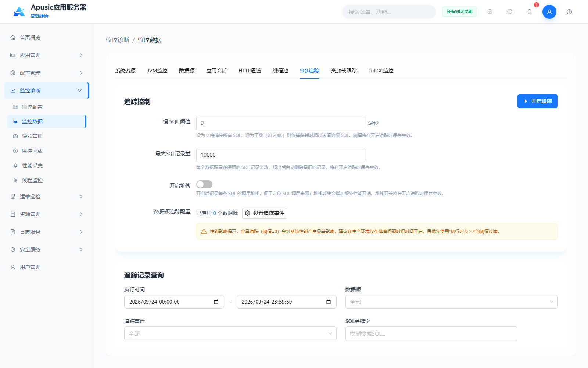
Task: Collapse the 监控诊断 sidebar menu
Action: tap(47, 91)
